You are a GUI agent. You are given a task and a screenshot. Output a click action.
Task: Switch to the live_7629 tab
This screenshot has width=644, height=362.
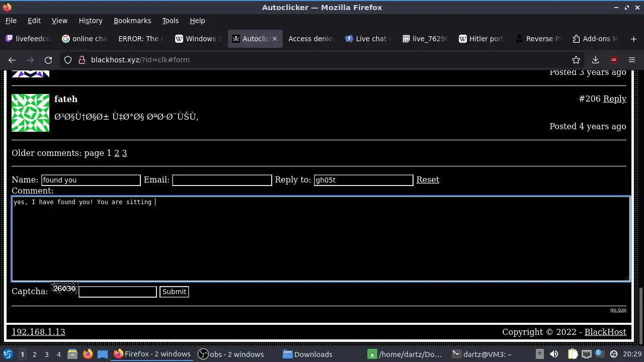click(x=425, y=39)
